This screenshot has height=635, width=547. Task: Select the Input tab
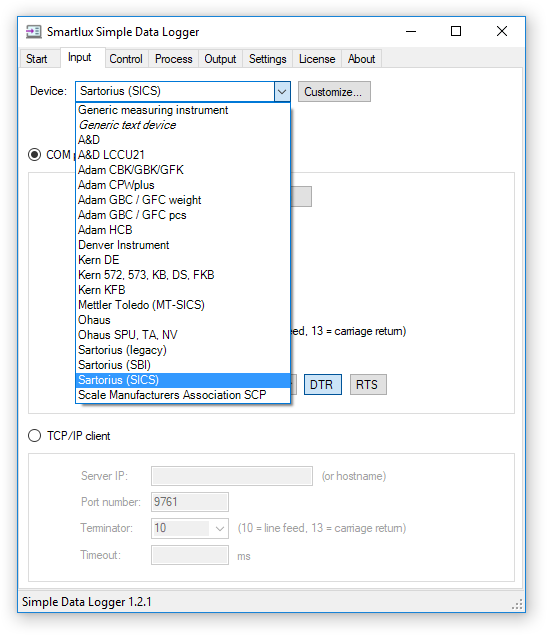point(83,58)
